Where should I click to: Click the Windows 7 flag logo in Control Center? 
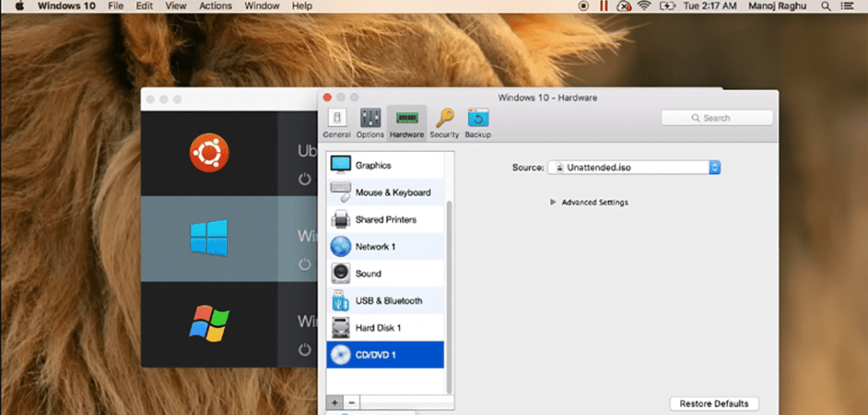[209, 323]
